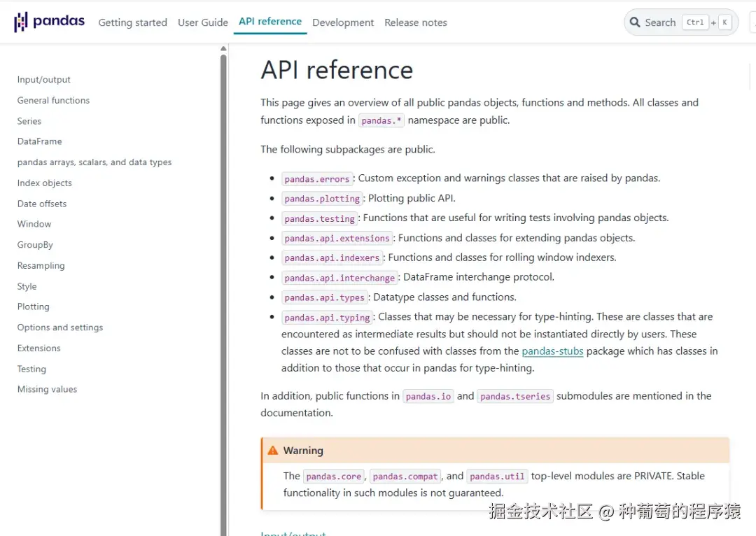Click the pandas.tseries code label
Screen dimensions: 756x536
pos(515,396)
